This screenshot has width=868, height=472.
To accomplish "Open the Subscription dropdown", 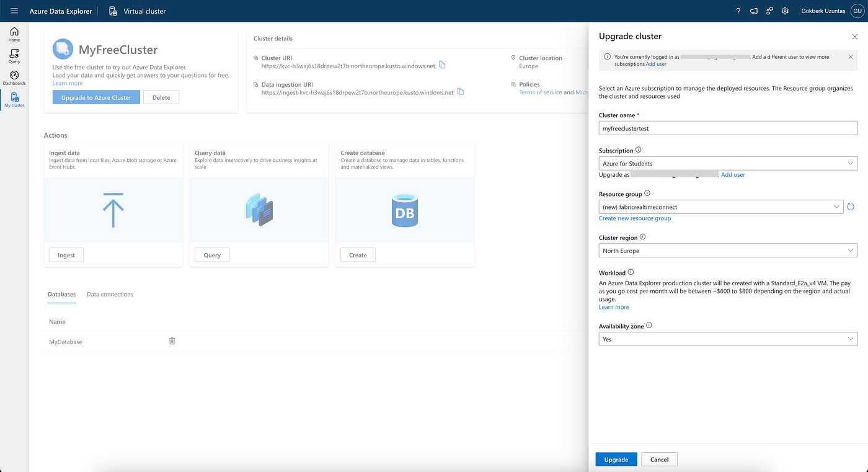I will click(x=728, y=164).
